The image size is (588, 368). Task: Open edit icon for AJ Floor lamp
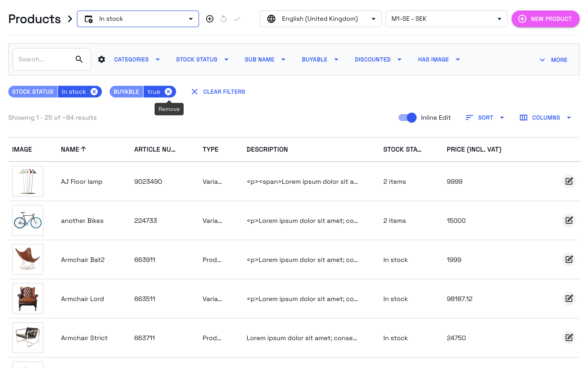(569, 181)
